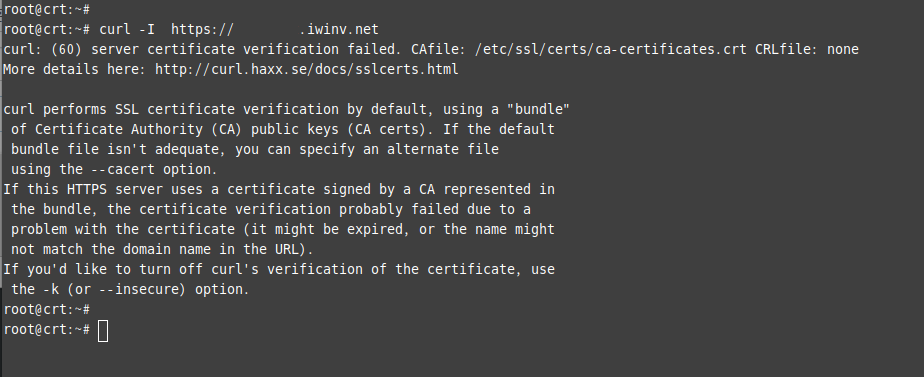Click the "bundle" quoted word
The width and height of the screenshot is (924, 377).
point(538,110)
